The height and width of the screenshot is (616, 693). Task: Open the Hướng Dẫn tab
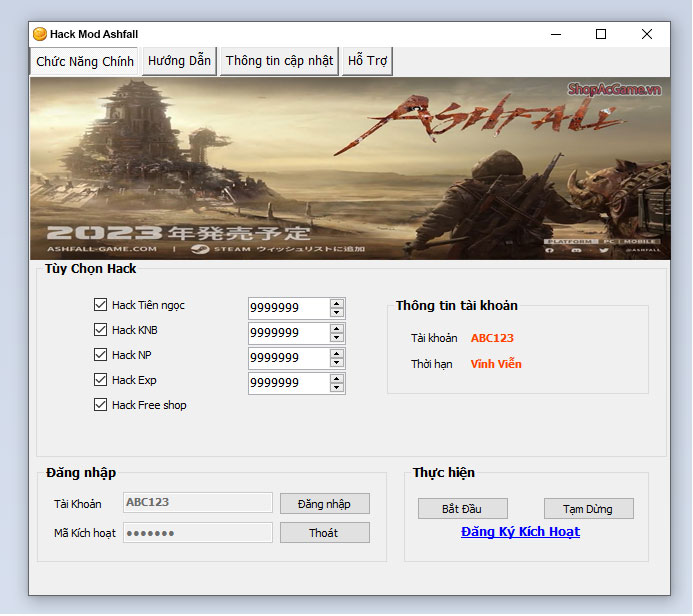tap(179, 61)
